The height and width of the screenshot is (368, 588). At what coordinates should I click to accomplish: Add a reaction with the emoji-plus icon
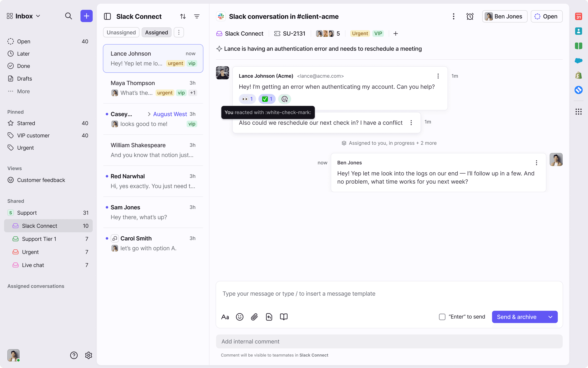click(285, 99)
